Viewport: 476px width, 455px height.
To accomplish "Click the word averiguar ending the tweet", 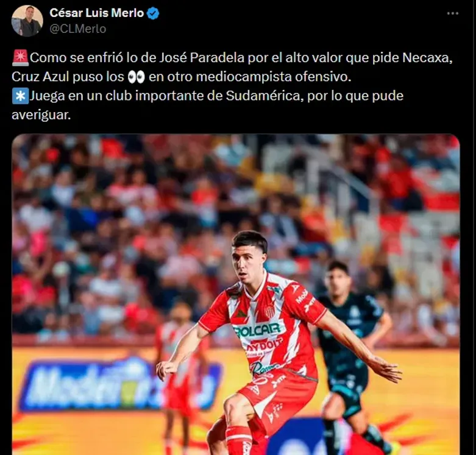I will [41, 115].
